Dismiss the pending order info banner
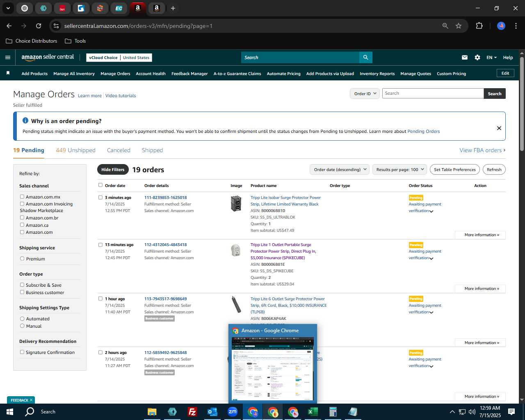The height and width of the screenshot is (420, 525). pyautogui.click(x=499, y=128)
